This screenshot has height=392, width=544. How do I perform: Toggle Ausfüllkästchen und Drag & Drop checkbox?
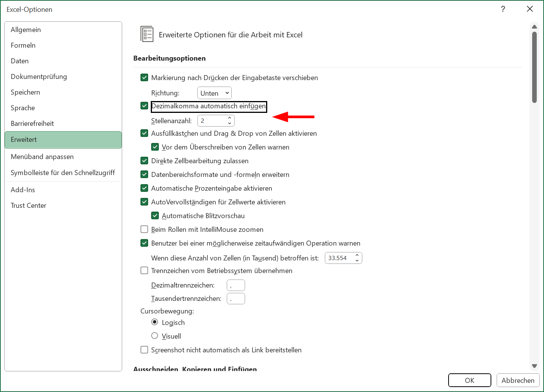point(144,133)
